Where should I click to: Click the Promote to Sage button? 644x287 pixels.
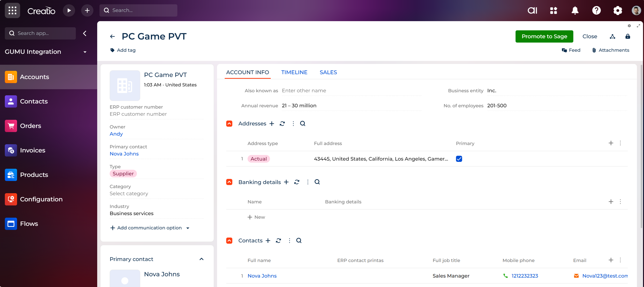coord(544,36)
